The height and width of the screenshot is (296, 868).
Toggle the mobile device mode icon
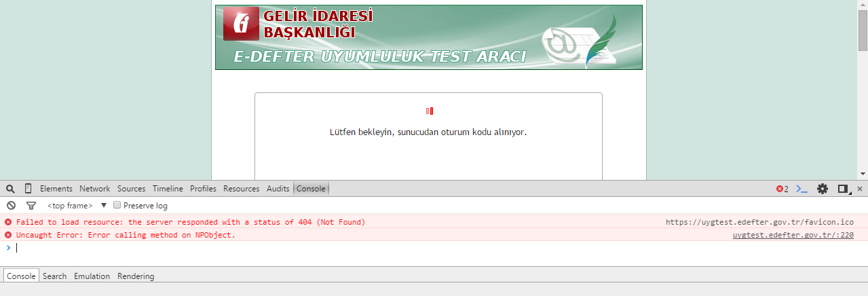[x=29, y=189]
